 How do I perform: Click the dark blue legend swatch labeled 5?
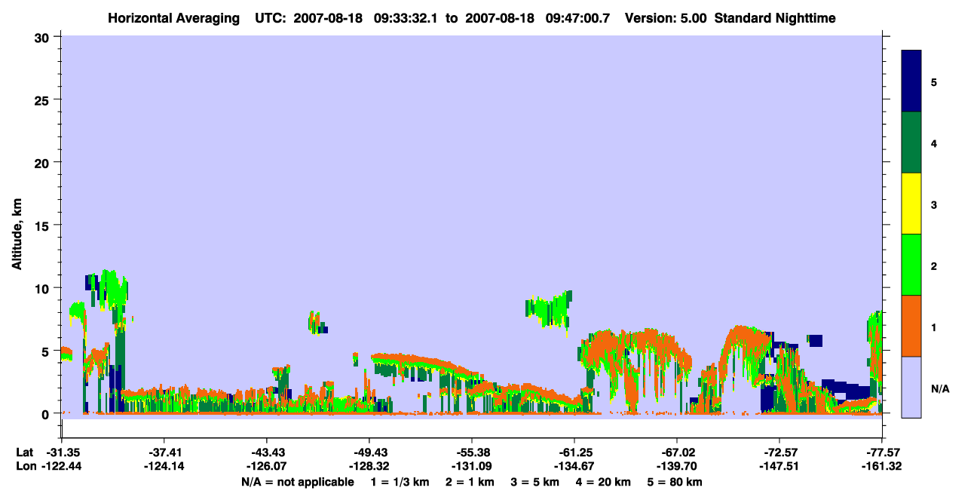[x=911, y=81]
